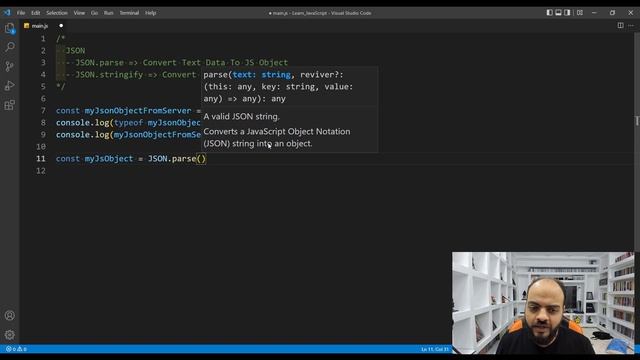Screen dimensions: 640x360
Task: Click console.log on line 8
Action: point(82,122)
